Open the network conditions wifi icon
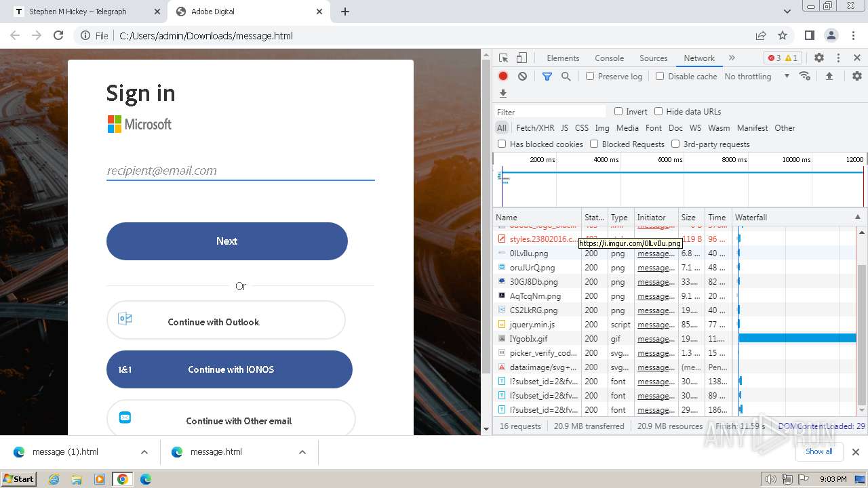 pyautogui.click(x=805, y=76)
